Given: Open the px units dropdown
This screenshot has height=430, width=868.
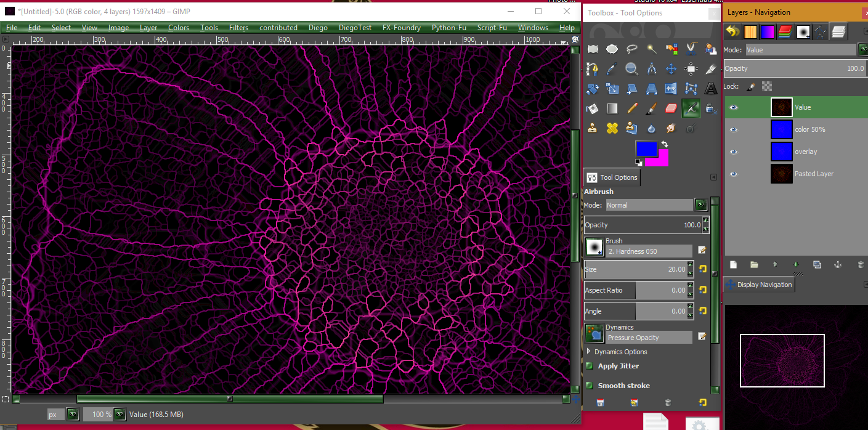Looking at the screenshot, I should point(73,415).
